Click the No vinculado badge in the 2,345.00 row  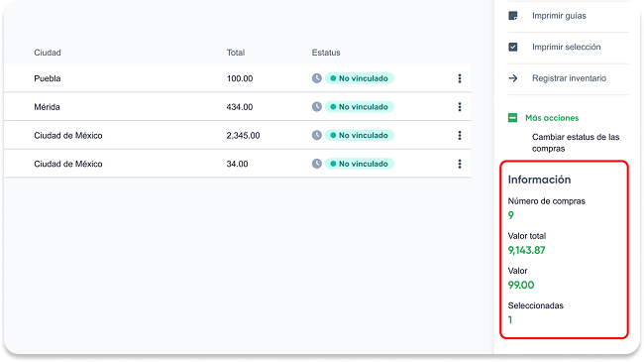pos(360,135)
